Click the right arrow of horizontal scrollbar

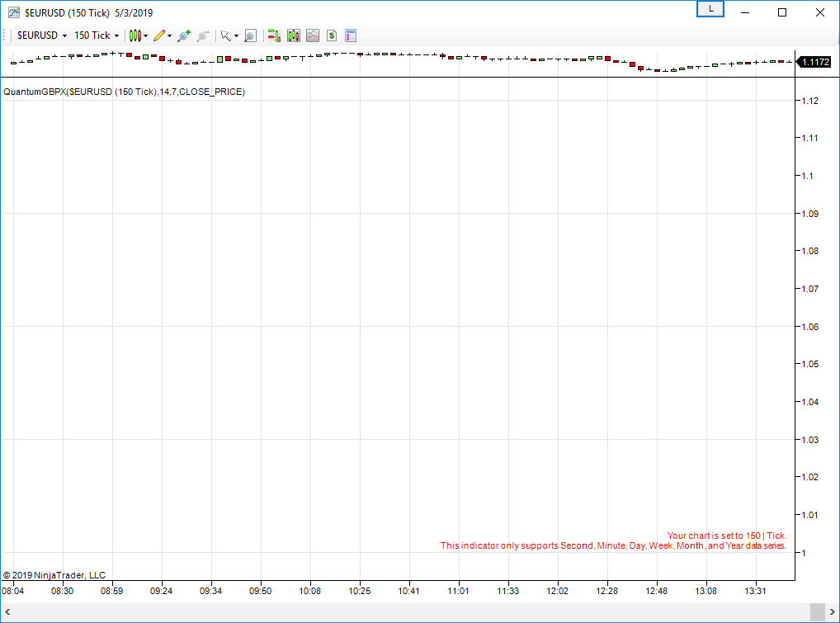pos(832,611)
